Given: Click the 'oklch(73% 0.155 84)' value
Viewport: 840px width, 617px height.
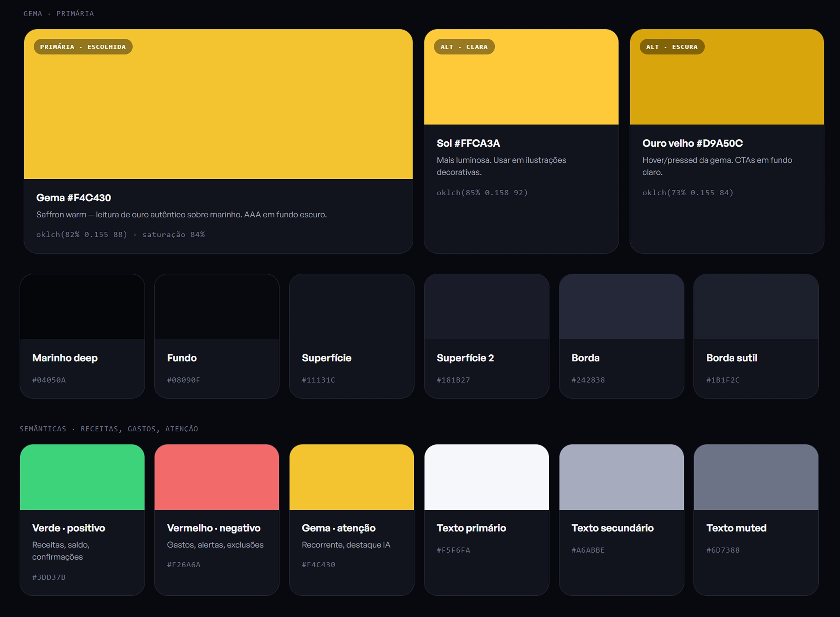Looking at the screenshot, I should click(x=688, y=193).
